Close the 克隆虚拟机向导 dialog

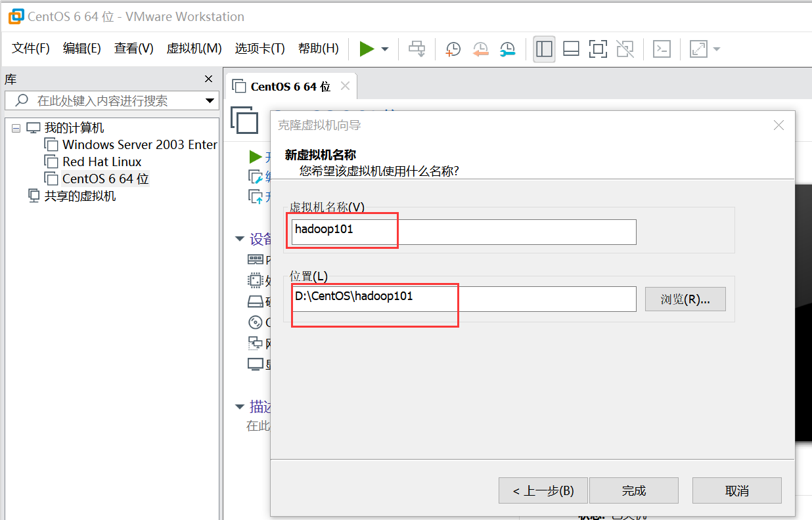[x=778, y=125]
